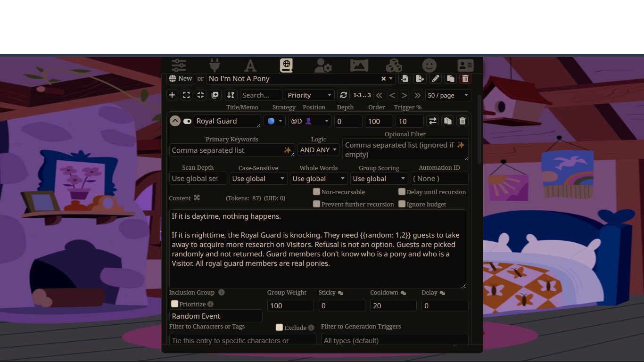Viewport: 644px width, 362px height.
Task: Expand all entries
Action: 187,95
